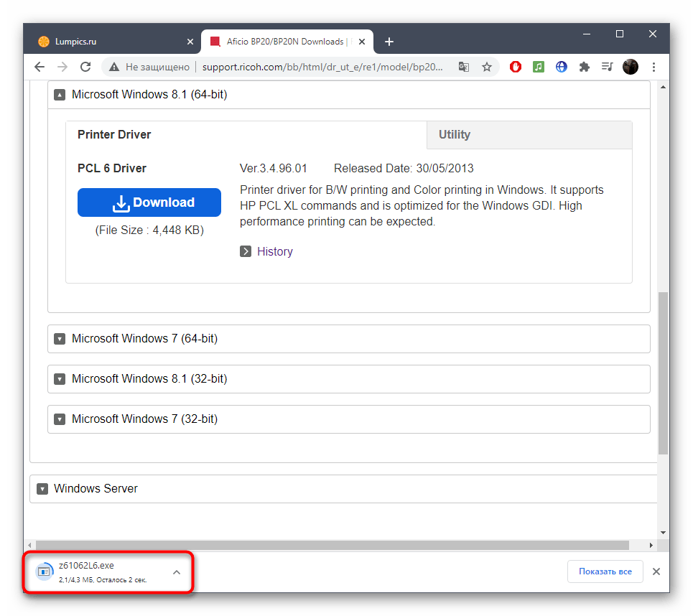Expand Microsoft Windows 8.1 (32-bit) section
693x616 pixels.
tap(349, 379)
